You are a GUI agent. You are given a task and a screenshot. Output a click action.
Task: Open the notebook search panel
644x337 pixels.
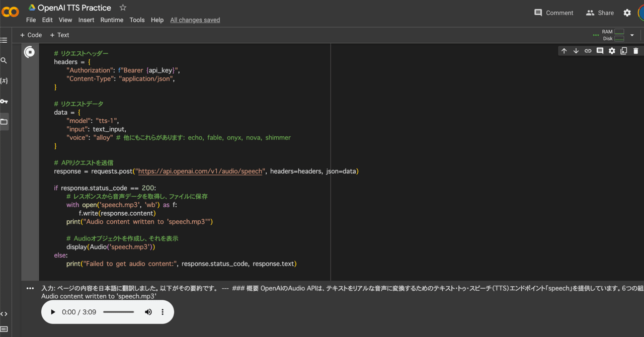pyautogui.click(x=4, y=60)
